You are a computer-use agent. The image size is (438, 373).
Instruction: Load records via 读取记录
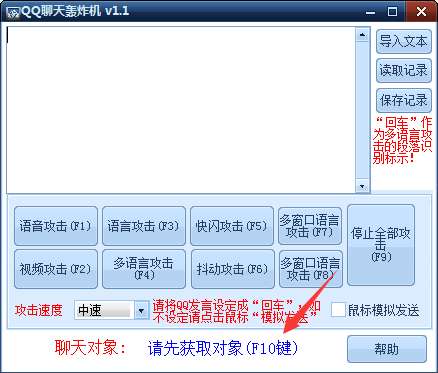(x=404, y=71)
